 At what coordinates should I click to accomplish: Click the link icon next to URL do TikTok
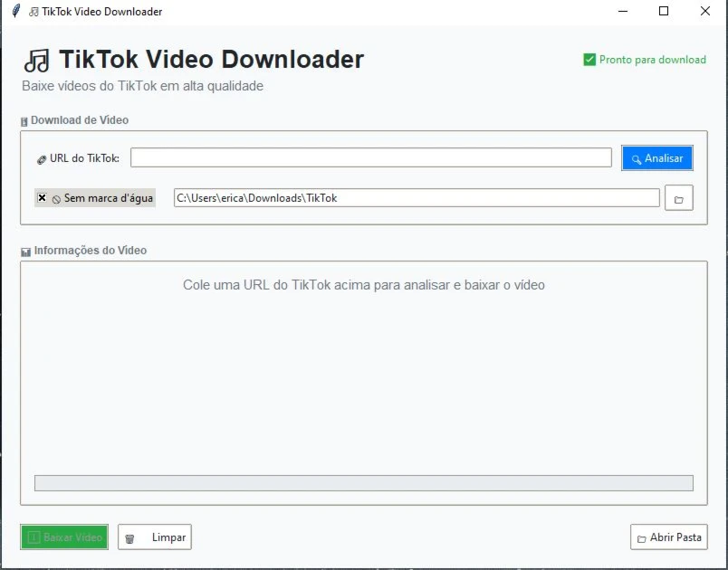point(42,159)
